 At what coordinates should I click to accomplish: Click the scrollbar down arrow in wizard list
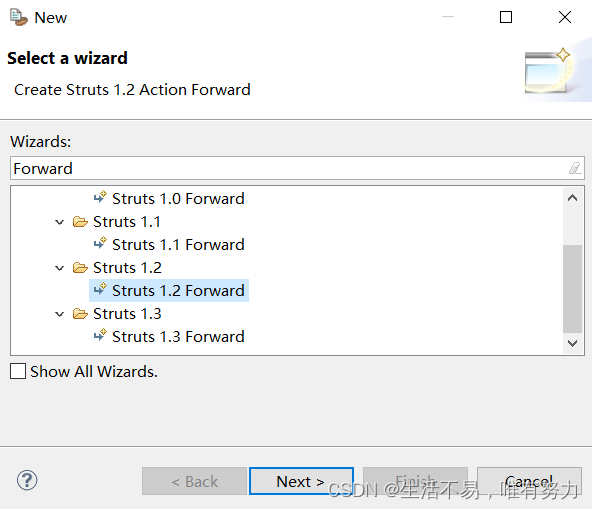click(x=572, y=343)
